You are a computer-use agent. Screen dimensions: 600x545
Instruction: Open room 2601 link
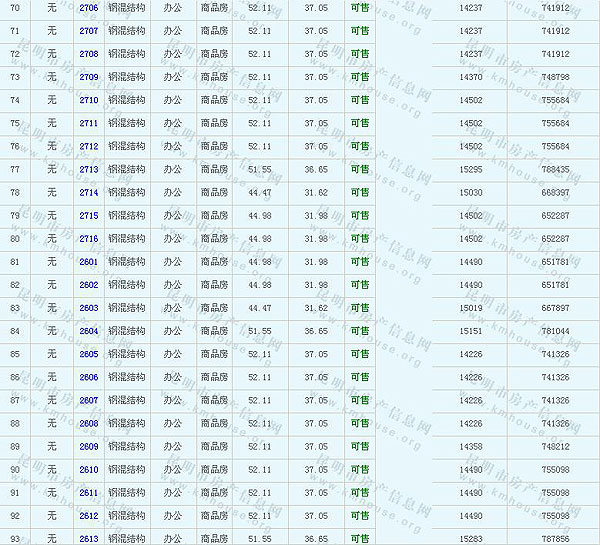tap(89, 262)
